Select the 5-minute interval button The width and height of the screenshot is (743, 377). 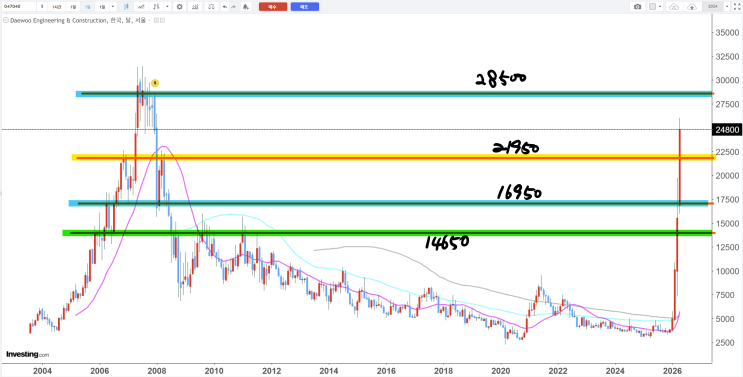pyautogui.click(x=42, y=7)
